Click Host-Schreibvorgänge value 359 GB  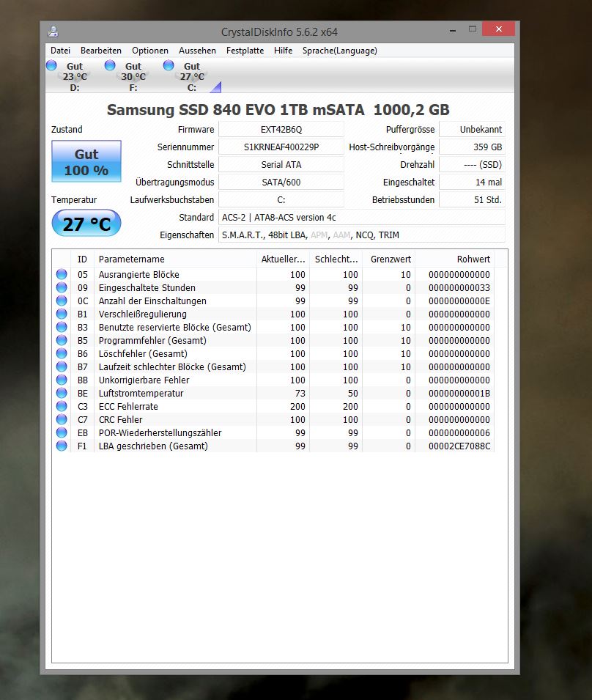pos(472,147)
